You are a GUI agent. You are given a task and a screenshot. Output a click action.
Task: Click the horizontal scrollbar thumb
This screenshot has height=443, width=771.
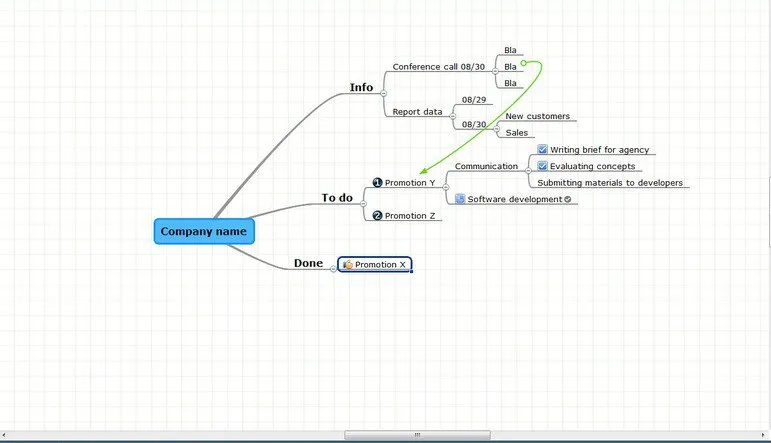click(x=417, y=435)
